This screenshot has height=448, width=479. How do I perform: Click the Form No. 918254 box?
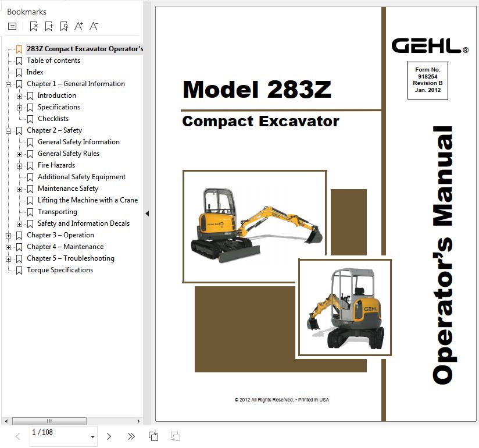click(428, 80)
